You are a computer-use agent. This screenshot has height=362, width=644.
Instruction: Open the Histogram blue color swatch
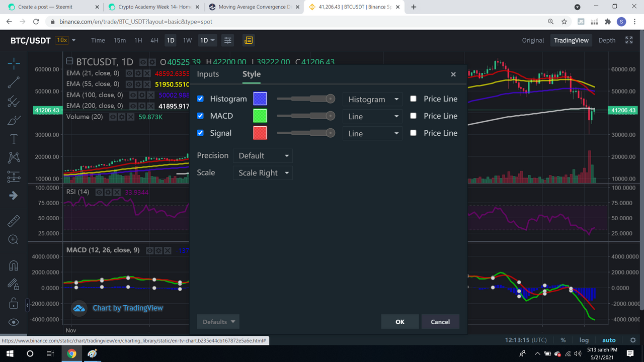tap(260, 99)
